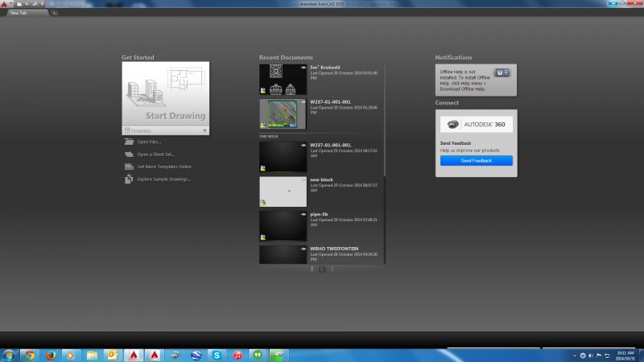Image resolution: width=644 pixels, height=362 pixels.
Task: Switch recent documents to middle list view
Action: (322, 269)
